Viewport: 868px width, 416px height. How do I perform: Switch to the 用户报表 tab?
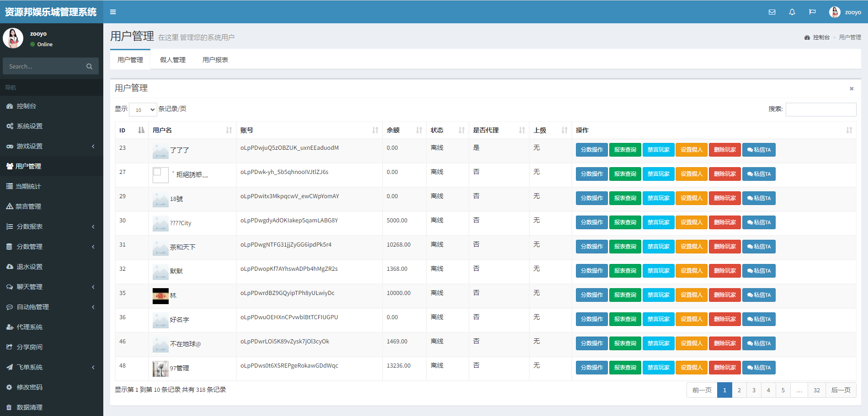[215, 60]
